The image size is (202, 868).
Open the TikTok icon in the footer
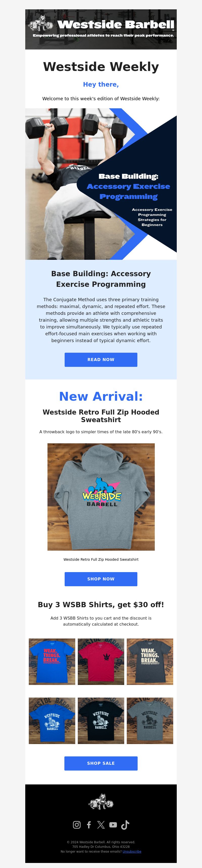coord(125,825)
